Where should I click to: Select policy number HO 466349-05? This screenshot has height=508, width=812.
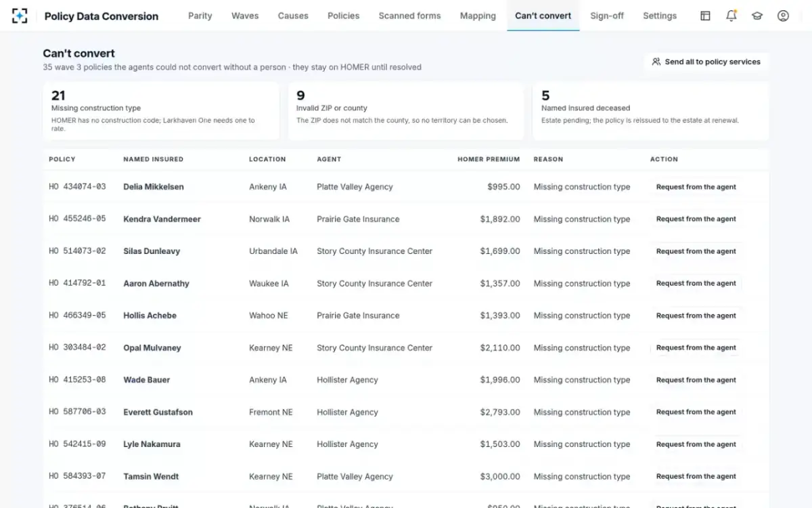(77, 316)
